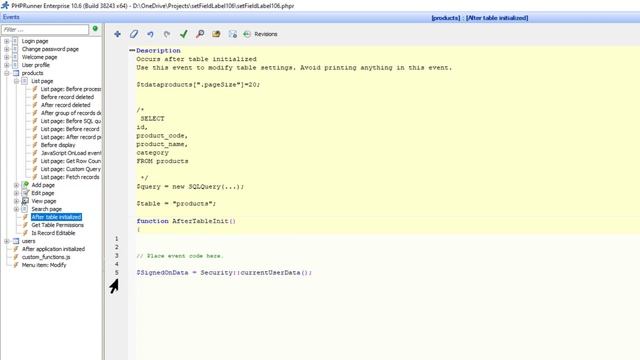Open List page: Before SQL query event

tap(71, 121)
